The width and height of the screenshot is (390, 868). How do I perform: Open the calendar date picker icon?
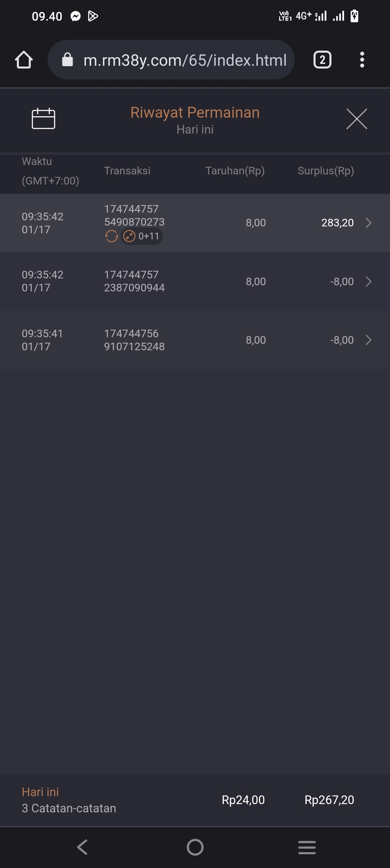pos(43,118)
